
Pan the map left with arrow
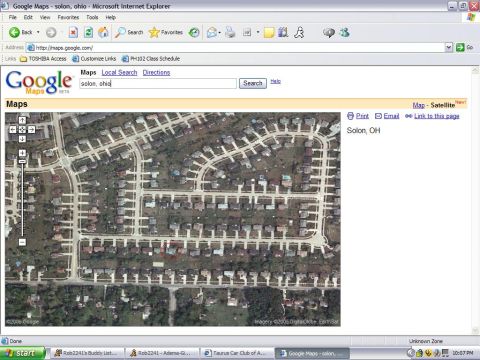point(13,130)
